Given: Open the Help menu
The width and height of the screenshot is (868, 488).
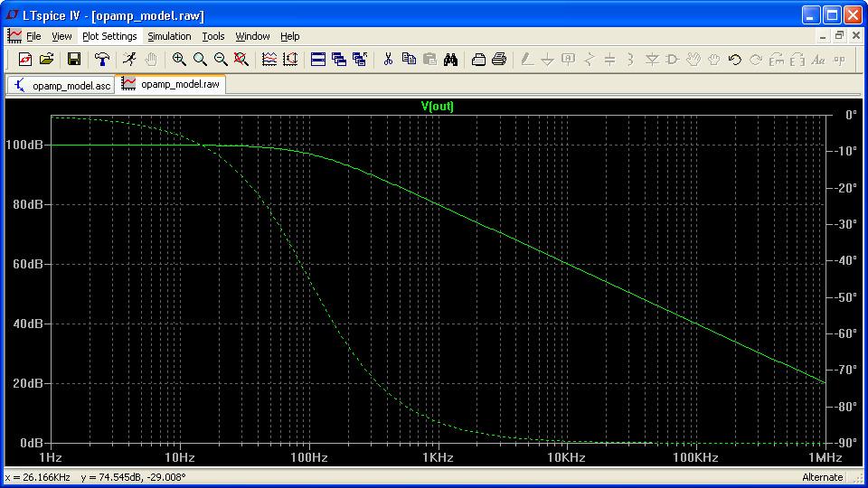Looking at the screenshot, I should 290,36.
